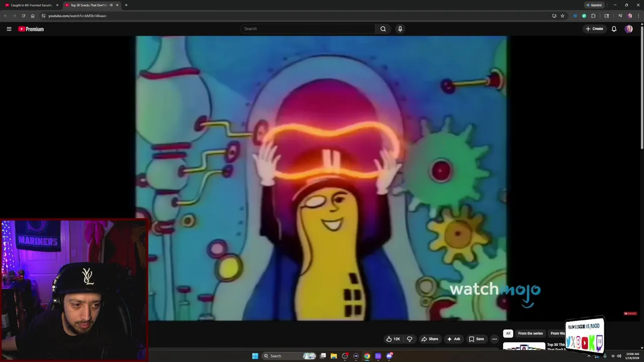Screen dimensions: 644x362
Task: Show hidden system tray icons
Action: pyautogui.click(x=589, y=356)
